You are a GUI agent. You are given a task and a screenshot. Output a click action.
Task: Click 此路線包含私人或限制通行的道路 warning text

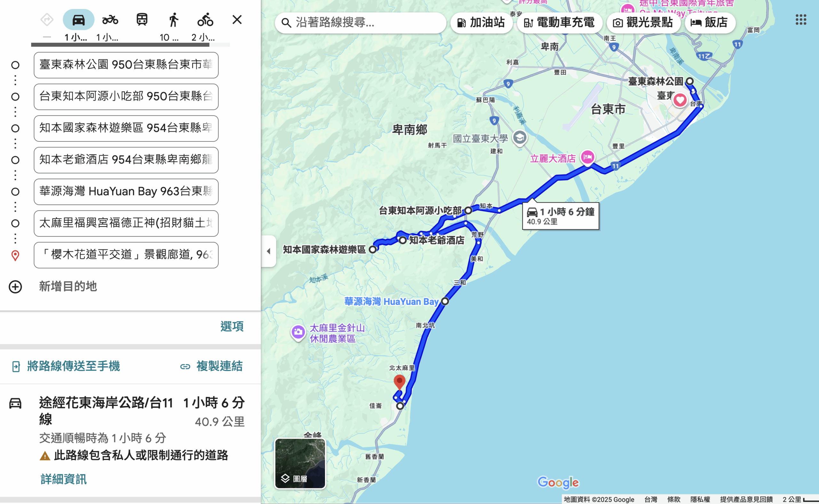[141, 455]
